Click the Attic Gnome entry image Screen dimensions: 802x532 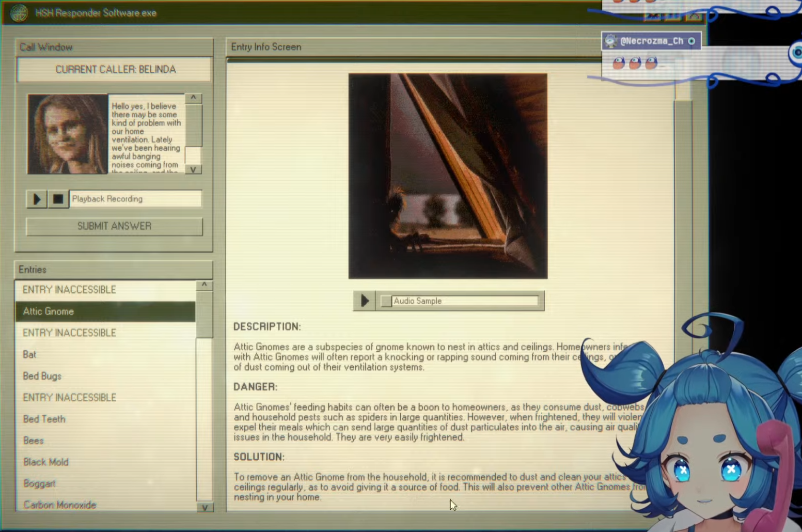tap(448, 176)
